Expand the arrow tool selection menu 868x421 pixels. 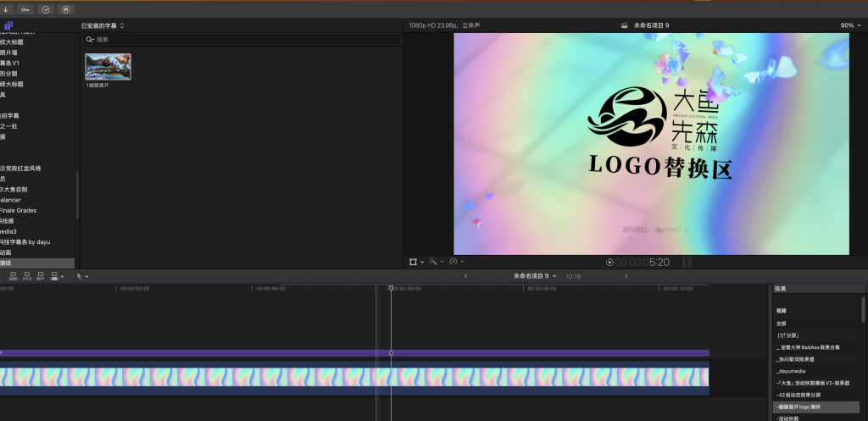click(x=87, y=276)
